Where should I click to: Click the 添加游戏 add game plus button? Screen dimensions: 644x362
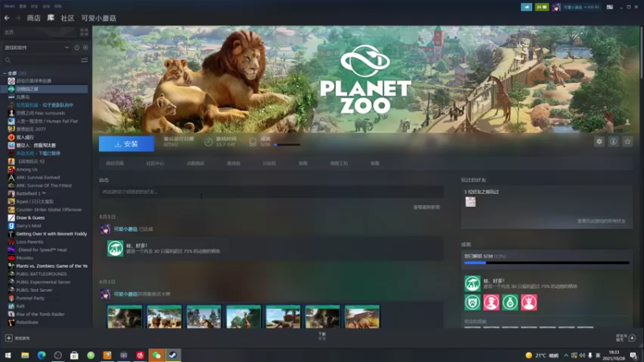coord(9,338)
